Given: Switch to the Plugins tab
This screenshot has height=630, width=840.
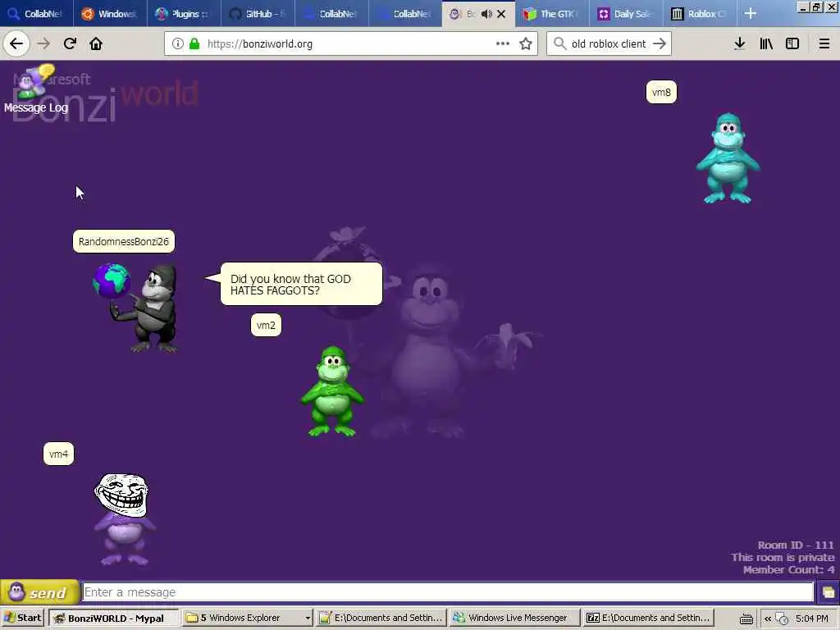Looking at the screenshot, I should pyautogui.click(x=184, y=14).
